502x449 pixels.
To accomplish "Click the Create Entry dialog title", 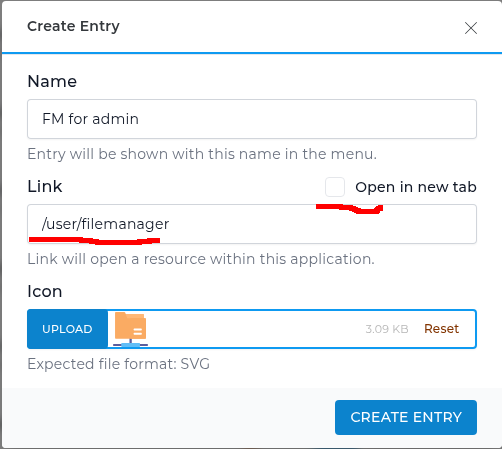I will (x=73, y=26).
